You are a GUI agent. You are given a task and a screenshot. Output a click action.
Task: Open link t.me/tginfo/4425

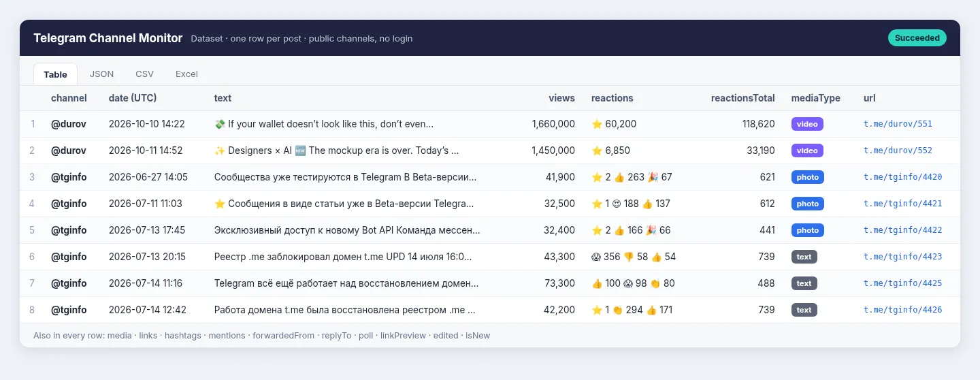tap(903, 283)
